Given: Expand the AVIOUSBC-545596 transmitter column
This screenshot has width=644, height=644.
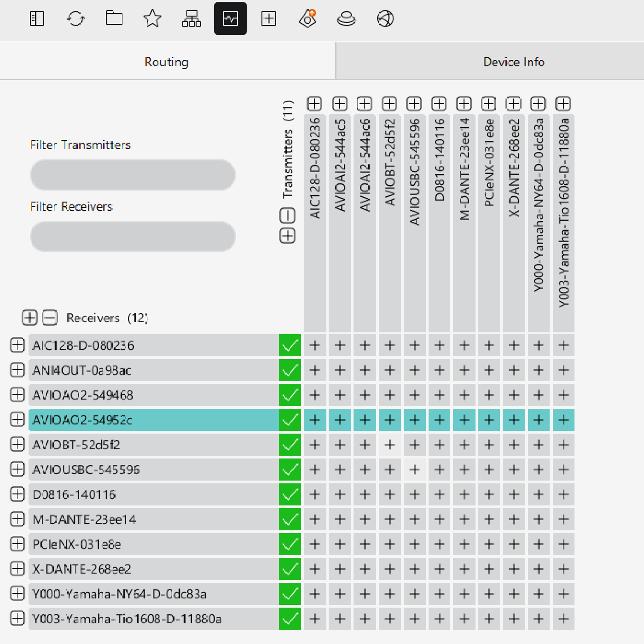Looking at the screenshot, I should [414, 104].
